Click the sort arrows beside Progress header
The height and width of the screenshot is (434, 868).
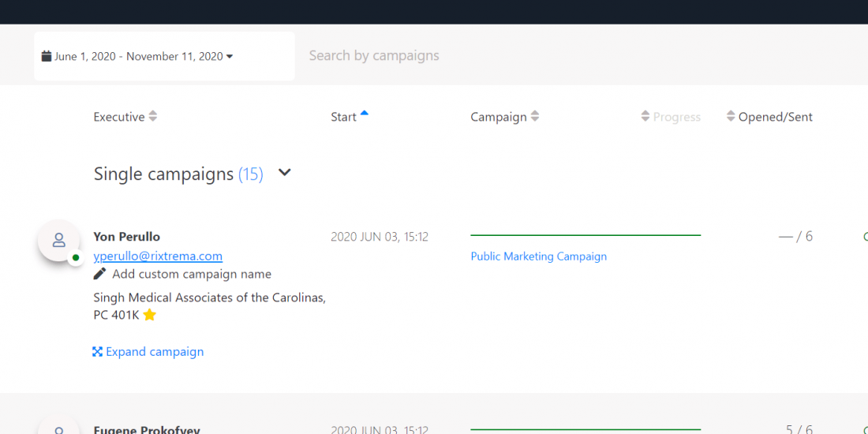pyautogui.click(x=645, y=117)
